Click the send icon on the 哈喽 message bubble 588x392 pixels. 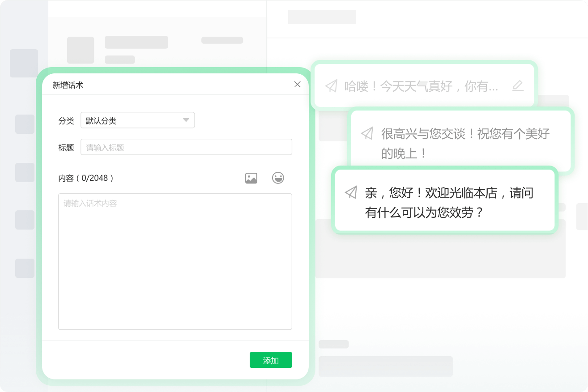click(331, 86)
